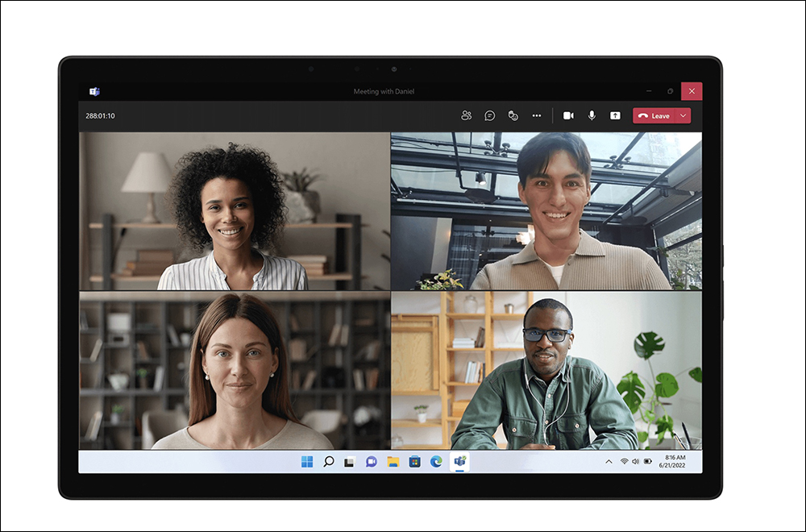This screenshot has height=532, width=806.
Task: Leave the meeting
Action: pyautogui.click(x=654, y=115)
